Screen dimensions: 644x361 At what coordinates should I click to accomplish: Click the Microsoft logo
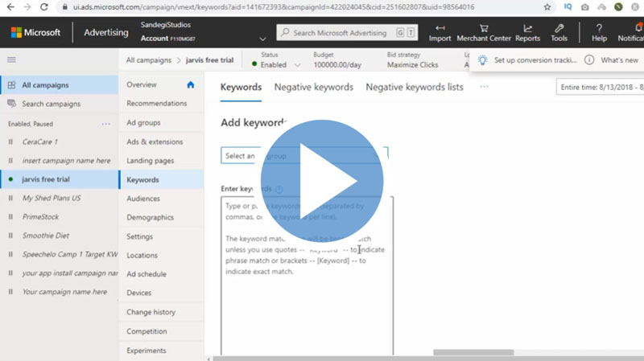coord(35,32)
